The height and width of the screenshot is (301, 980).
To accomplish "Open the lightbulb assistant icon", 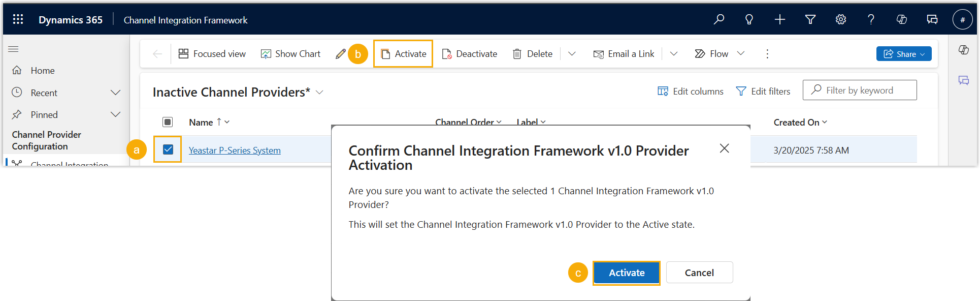I will [749, 19].
